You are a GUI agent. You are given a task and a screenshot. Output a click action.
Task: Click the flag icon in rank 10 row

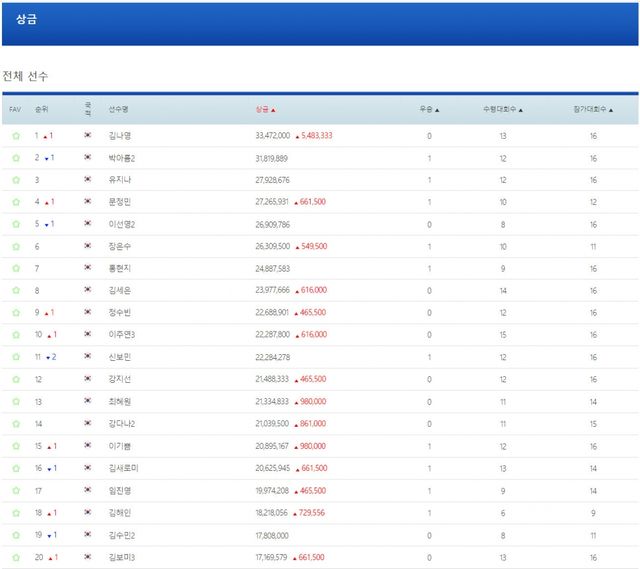(x=88, y=335)
